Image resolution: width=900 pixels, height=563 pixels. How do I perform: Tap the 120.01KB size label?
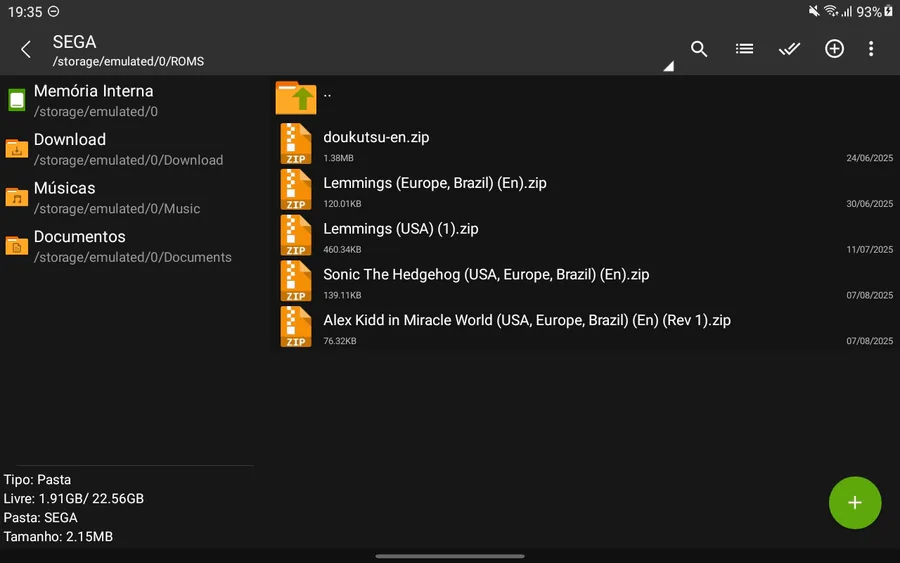click(342, 204)
